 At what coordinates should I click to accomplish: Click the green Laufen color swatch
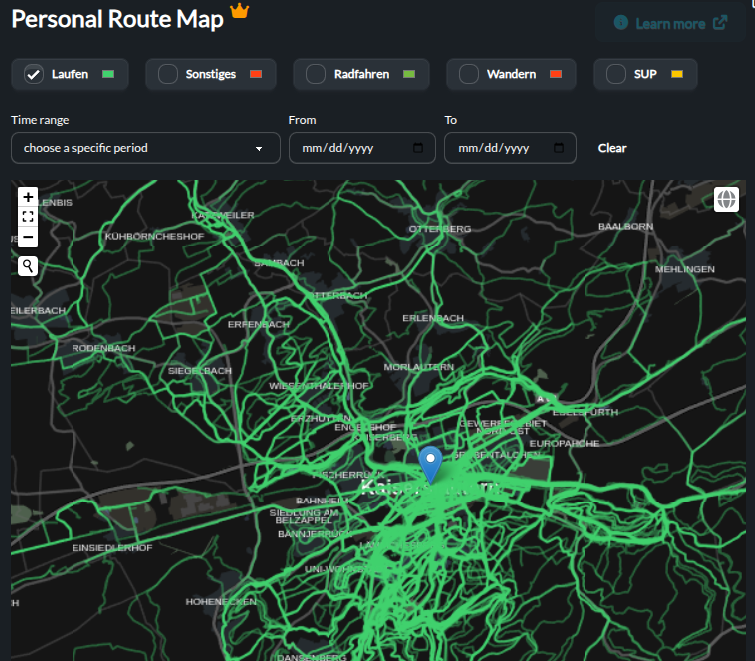pyautogui.click(x=108, y=74)
